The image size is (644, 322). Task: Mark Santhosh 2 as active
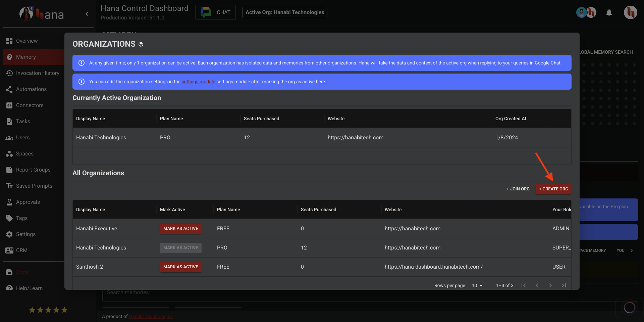181,267
